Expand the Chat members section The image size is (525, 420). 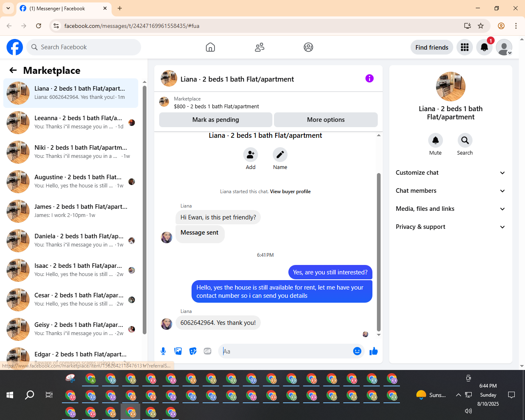pos(450,191)
